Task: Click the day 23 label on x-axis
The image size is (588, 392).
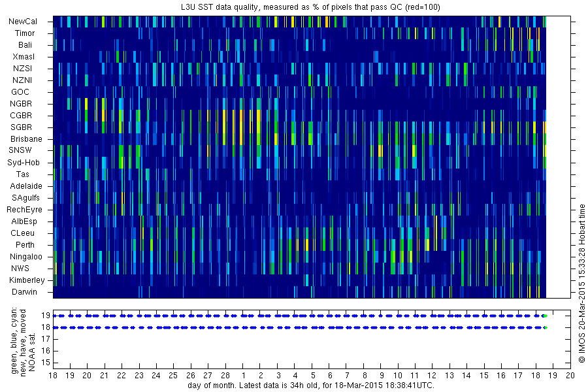Action: pos(139,375)
